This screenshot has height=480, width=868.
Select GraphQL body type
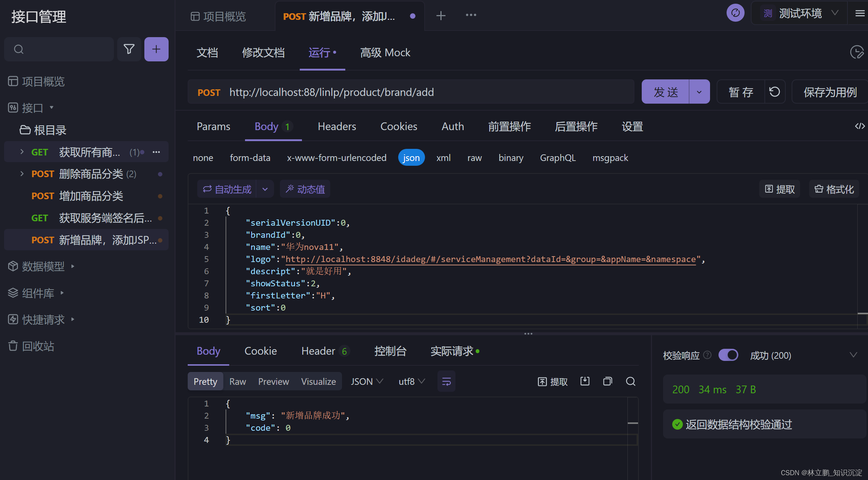point(558,158)
